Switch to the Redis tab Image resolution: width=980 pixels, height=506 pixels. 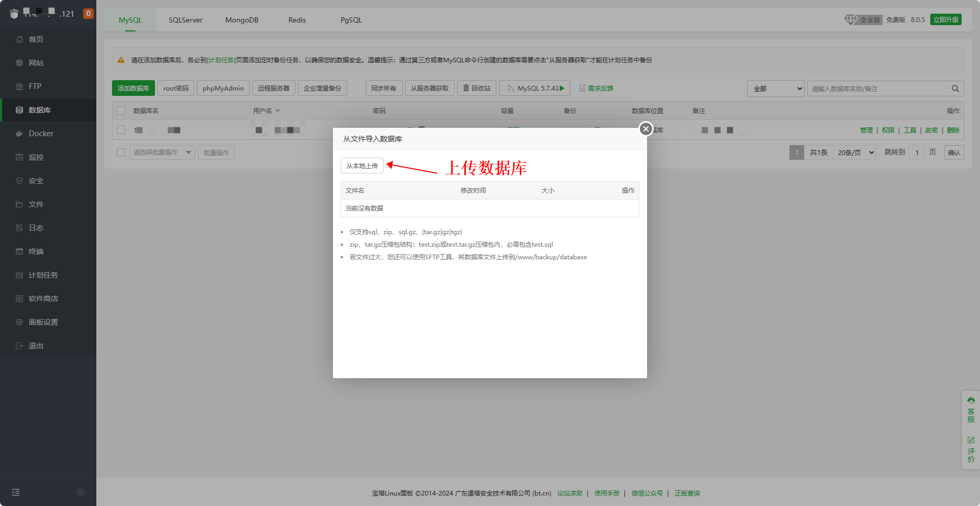click(297, 20)
